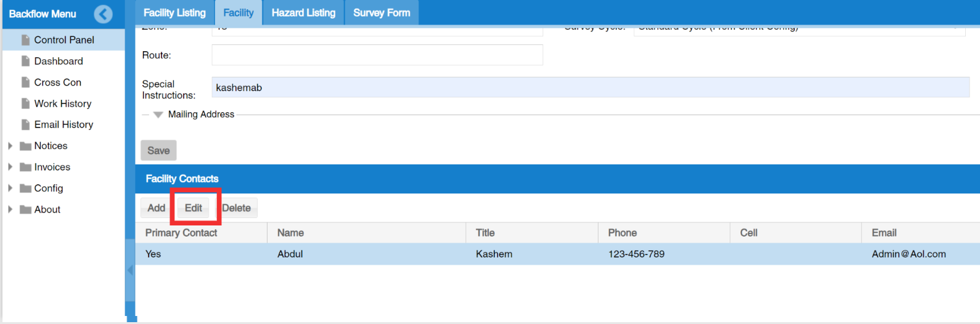Expand the About tree node arrow
Image resolution: width=980 pixels, height=324 pixels.
(x=10, y=209)
